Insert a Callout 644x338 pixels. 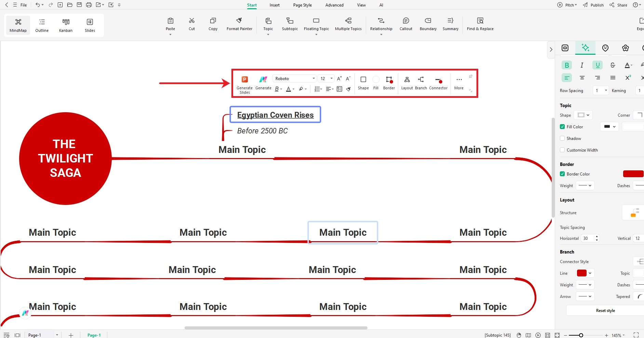tap(406, 24)
